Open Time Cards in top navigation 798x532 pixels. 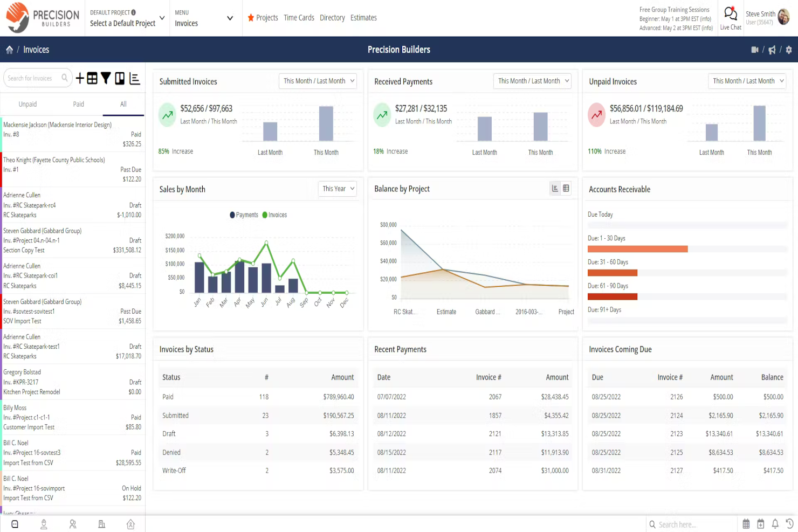pyautogui.click(x=299, y=18)
